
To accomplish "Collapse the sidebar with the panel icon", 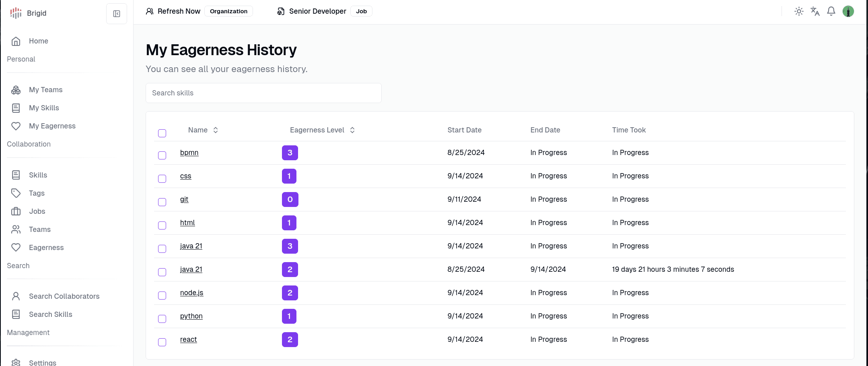I will pos(116,13).
